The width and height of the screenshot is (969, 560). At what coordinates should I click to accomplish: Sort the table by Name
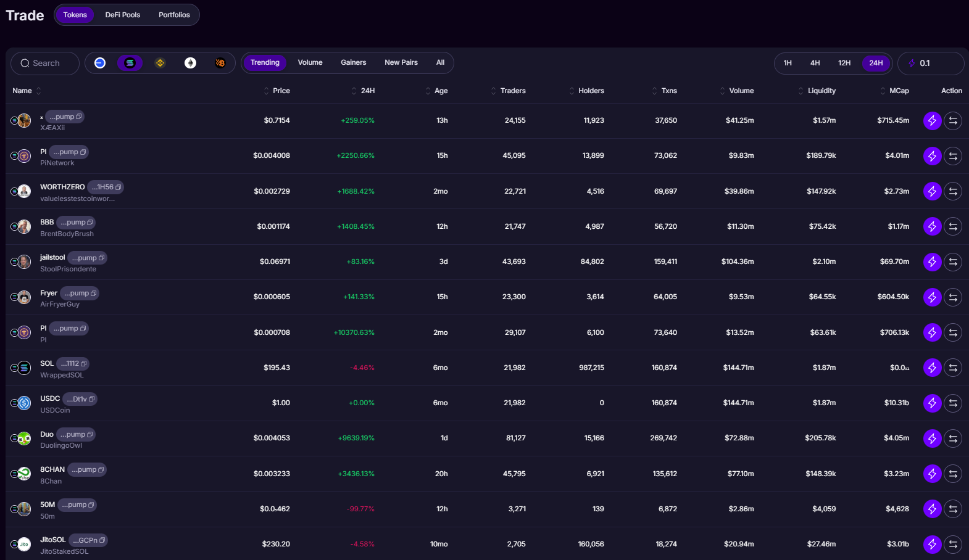27,91
